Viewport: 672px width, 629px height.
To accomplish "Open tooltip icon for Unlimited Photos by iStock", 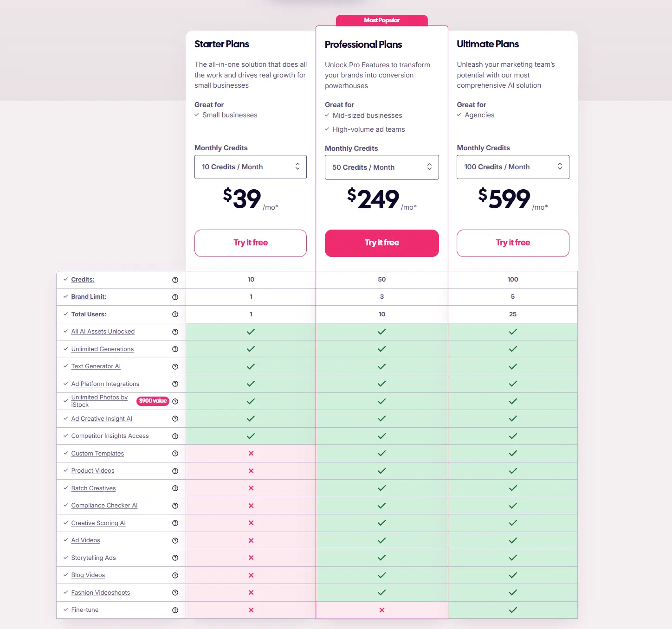I will pos(175,401).
